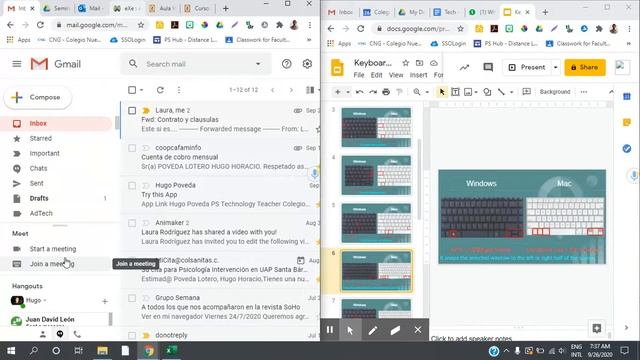Open Gmail inbox more options menu

179,90
